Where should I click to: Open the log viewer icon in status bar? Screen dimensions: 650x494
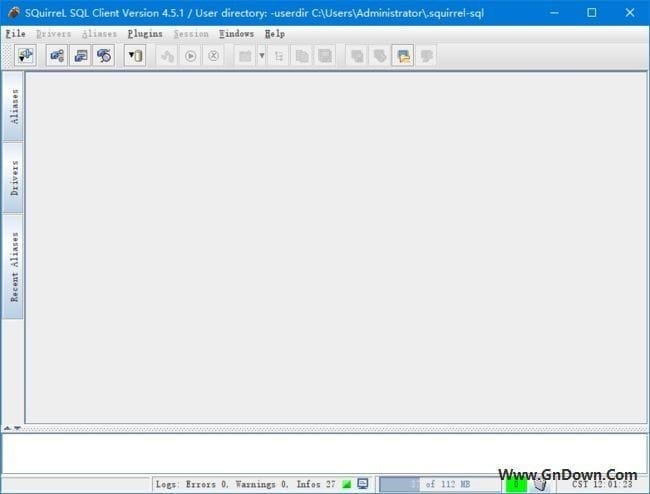(362, 484)
